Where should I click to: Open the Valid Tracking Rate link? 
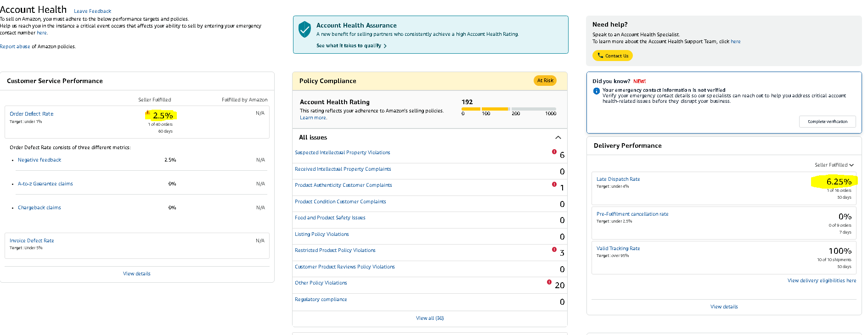618,248
